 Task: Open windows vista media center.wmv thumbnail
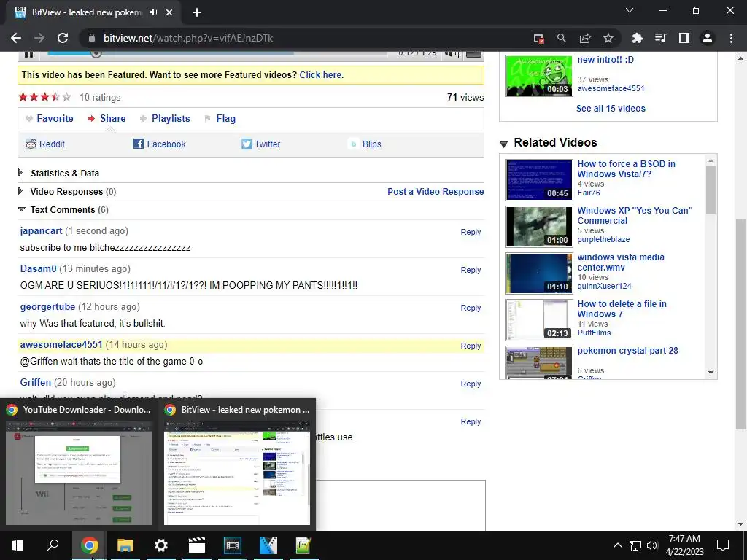click(x=539, y=273)
